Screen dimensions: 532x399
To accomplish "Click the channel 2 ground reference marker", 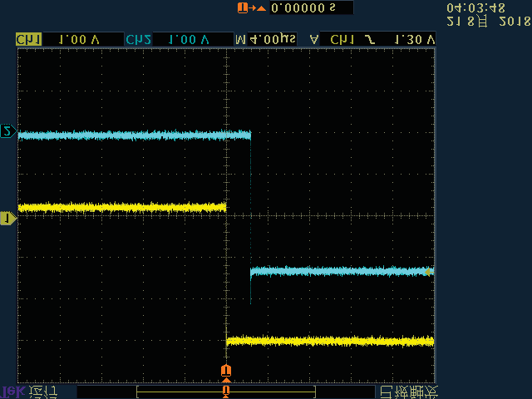I will click(7, 131).
